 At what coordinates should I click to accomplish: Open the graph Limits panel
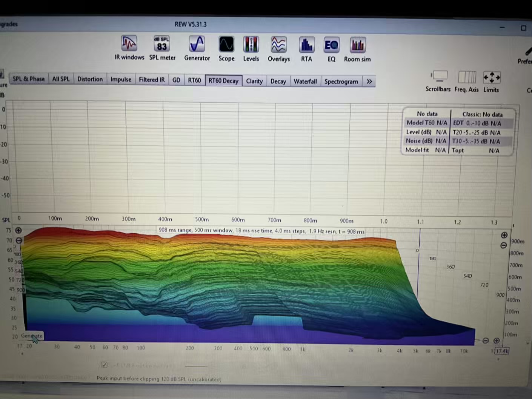(x=491, y=78)
